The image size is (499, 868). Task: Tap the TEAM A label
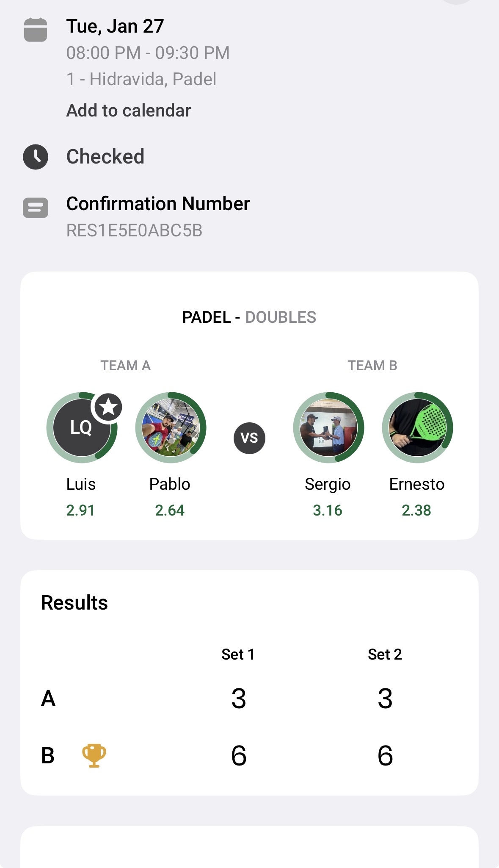125,366
